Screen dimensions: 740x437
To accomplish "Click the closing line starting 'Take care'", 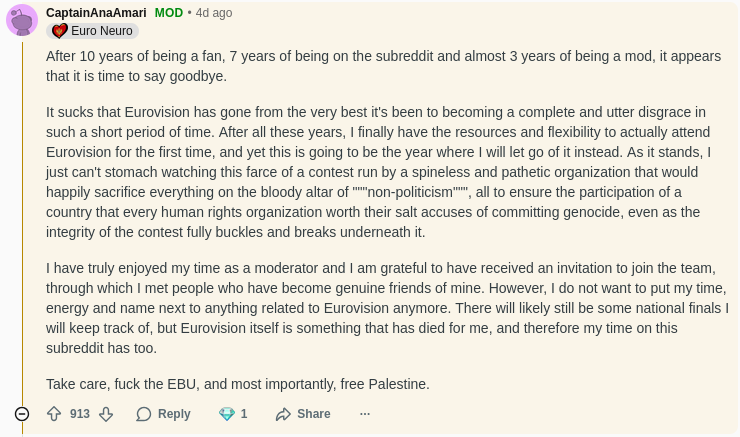I will [x=238, y=383].
